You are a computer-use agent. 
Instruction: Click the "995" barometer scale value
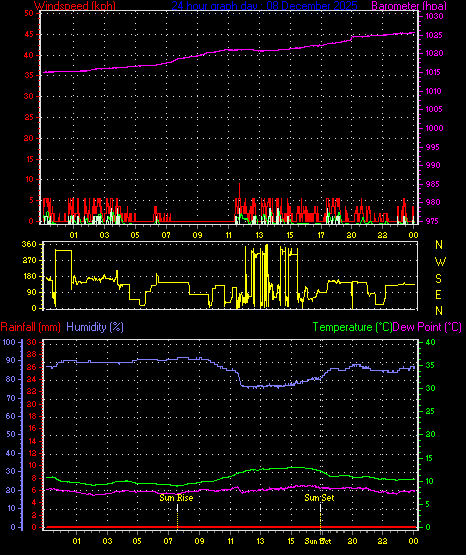point(433,147)
